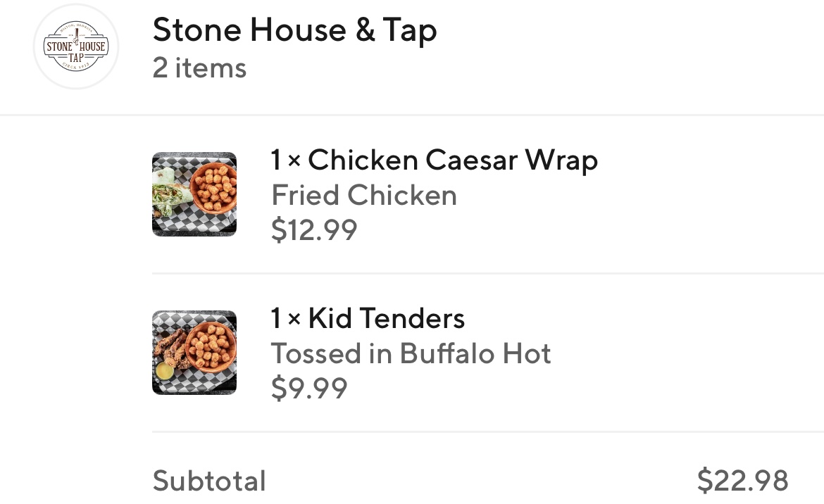The height and width of the screenshot is (504, 824).
Task: Click the Subtotal label
Action: (209, 481)
